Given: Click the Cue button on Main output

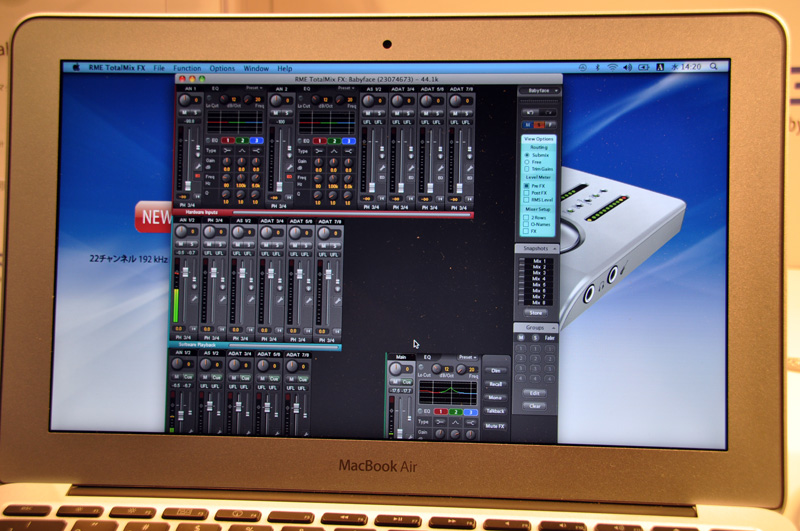Looking at the screenshot, I should (x=406, y=381).
